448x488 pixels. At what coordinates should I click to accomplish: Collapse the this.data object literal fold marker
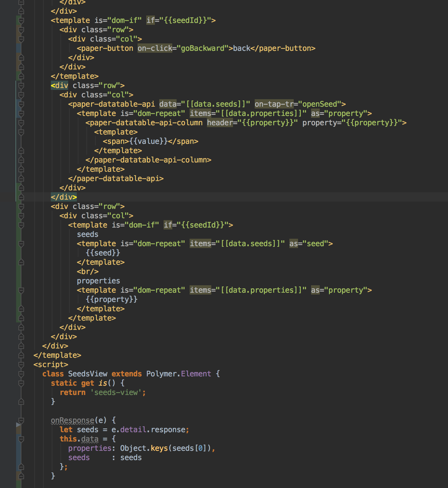(21, 439)
